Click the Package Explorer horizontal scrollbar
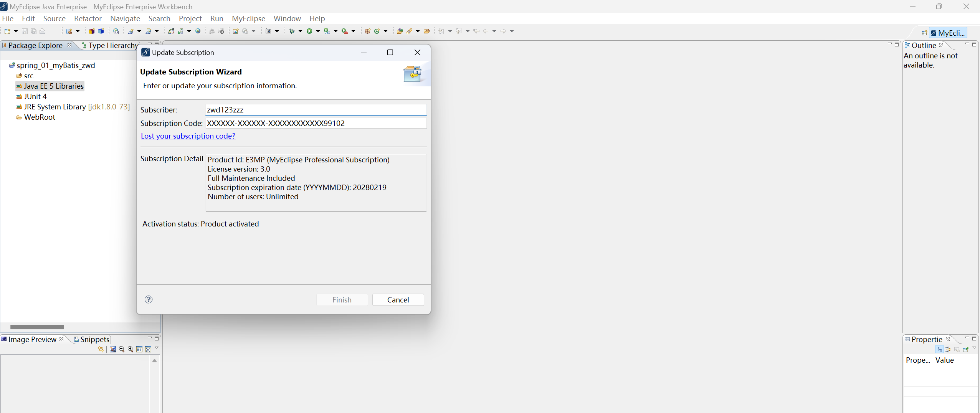The width and height of the screenshot is (980, 413). pos(37,327)
